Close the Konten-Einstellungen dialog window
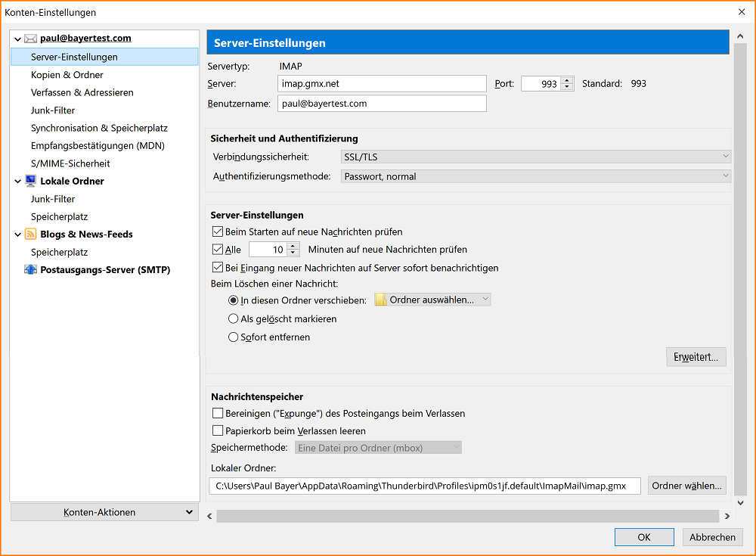This screenshot has height=556, width=756. tap(740, 12)
